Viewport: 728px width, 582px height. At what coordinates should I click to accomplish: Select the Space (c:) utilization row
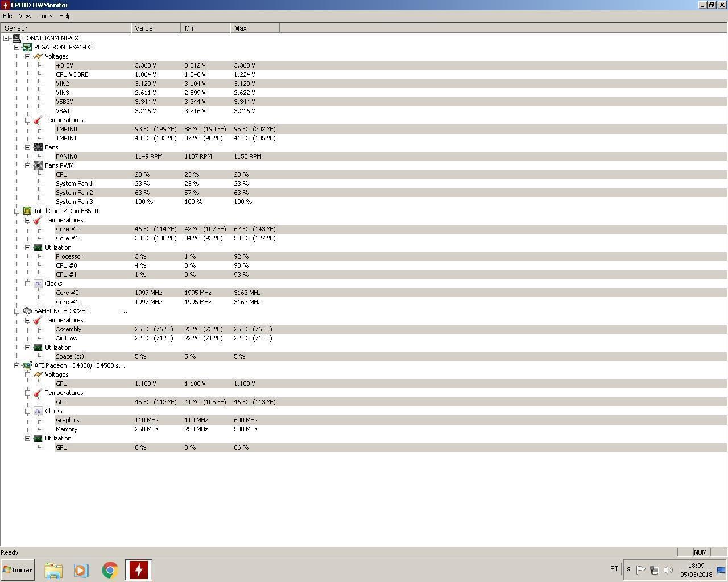click(x=391, y=356)
